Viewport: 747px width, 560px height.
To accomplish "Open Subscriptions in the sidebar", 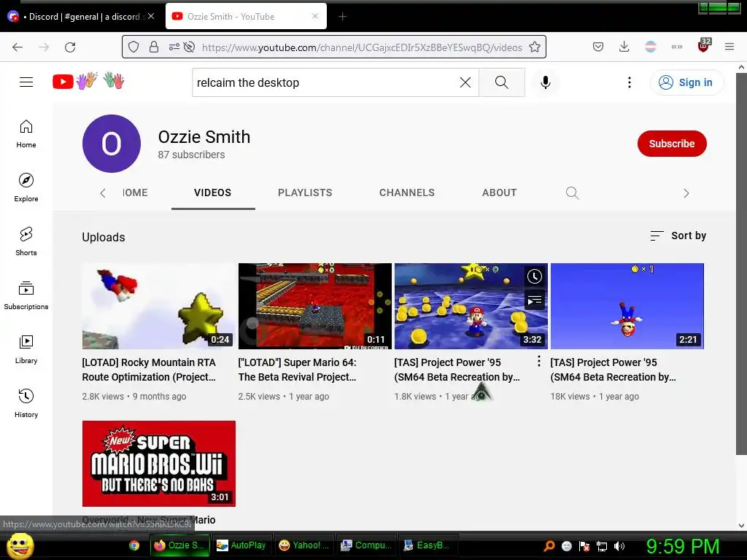I will tap(26, 295).
